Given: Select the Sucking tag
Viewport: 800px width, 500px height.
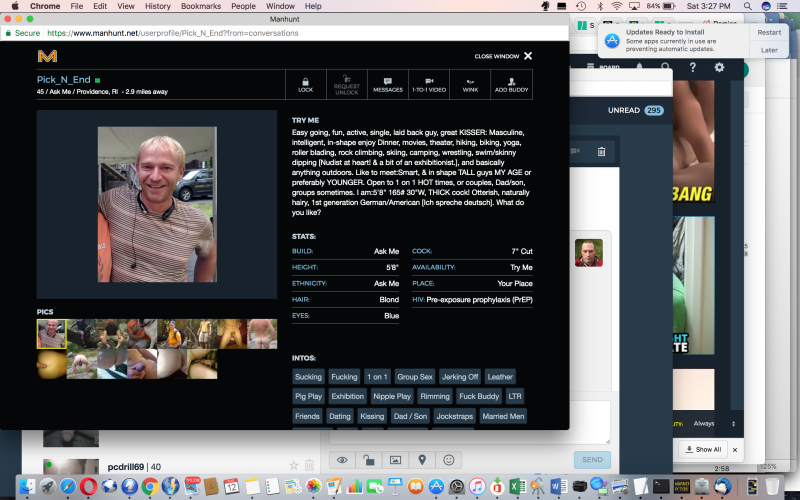Looking at the screenshot, I should pyautogui.click(x=308, y=377).
